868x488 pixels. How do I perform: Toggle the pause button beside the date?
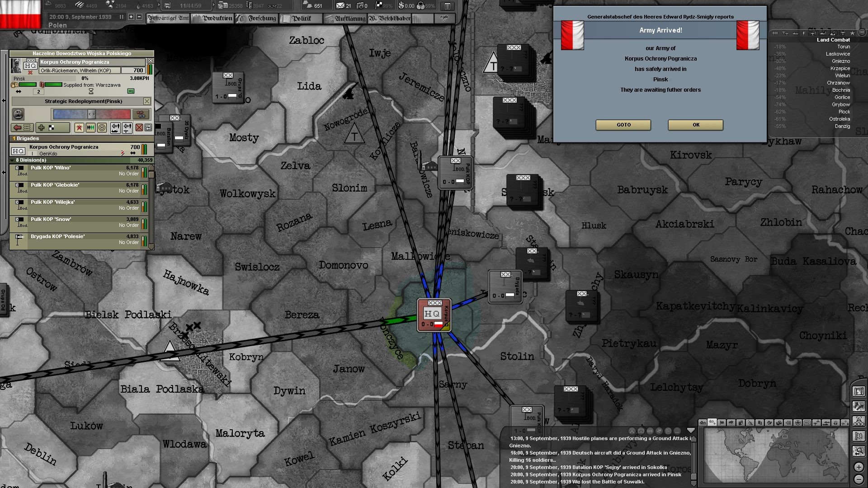pos(121,17)
